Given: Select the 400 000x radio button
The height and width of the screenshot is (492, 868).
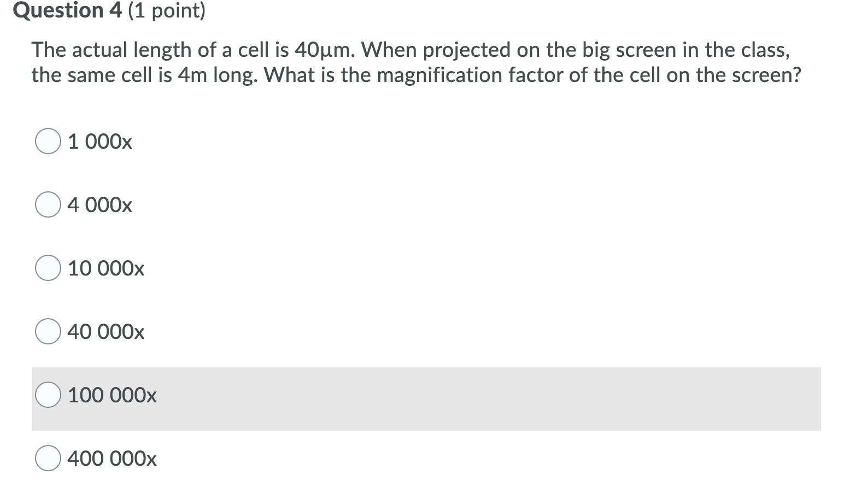Looking at the screenshot, I should coord(48,459).
